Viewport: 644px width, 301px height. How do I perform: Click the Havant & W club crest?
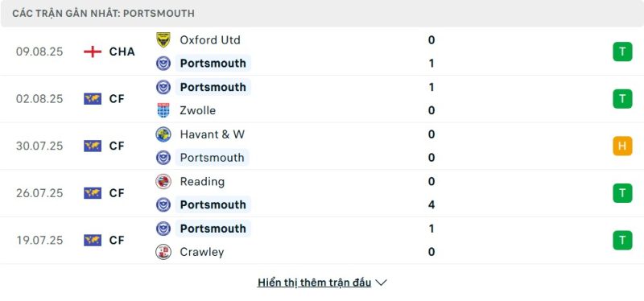pyautogui.click(x=163, y=134)
